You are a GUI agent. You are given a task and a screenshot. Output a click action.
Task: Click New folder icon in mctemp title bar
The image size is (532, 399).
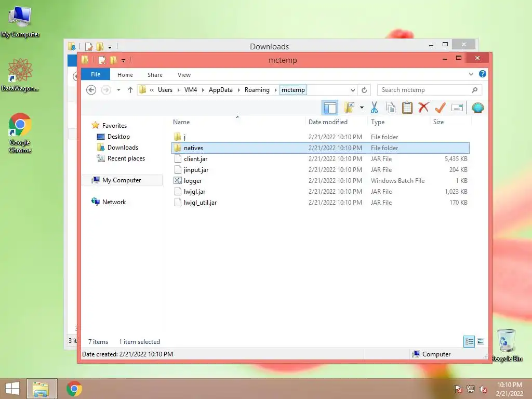[113, 60]
